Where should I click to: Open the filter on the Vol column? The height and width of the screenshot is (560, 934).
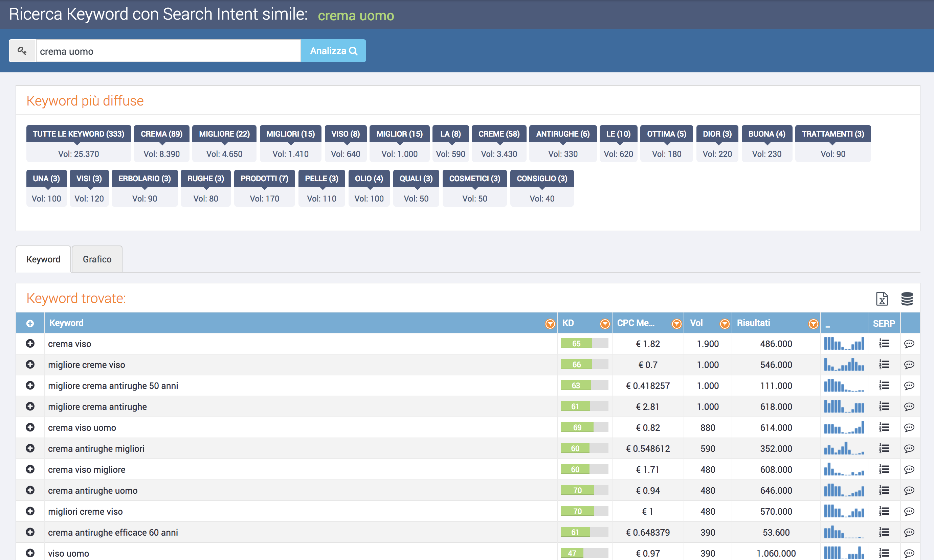pyautogui.click(x=725, y=323)
